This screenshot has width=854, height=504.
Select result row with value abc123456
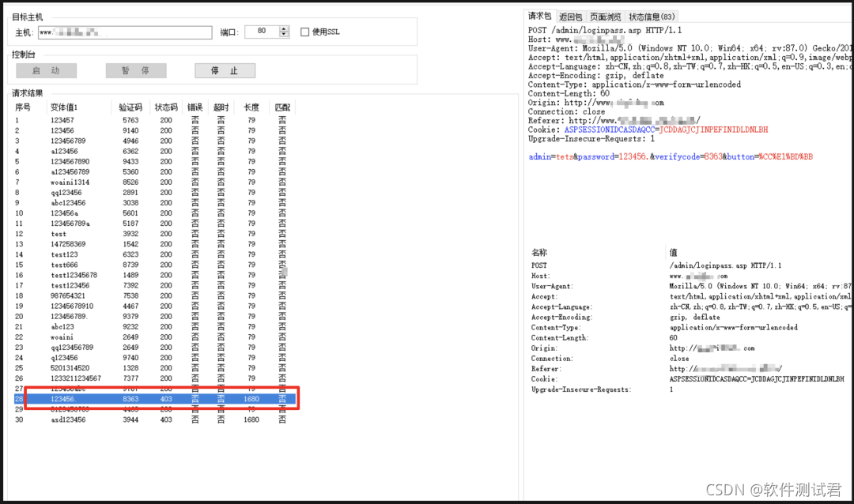click(x=155, y=203)
